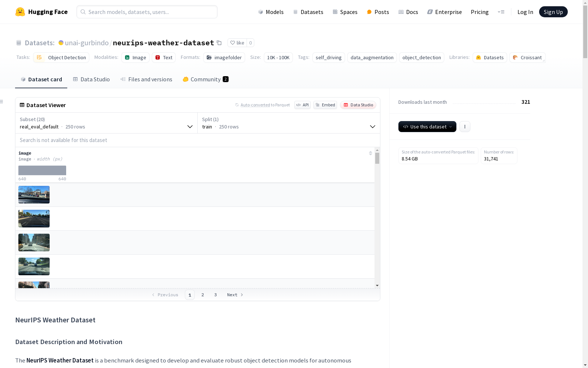Open Data Studio from the viewer toolbar
Screen dimensions: 588x368
pos(358,105)
